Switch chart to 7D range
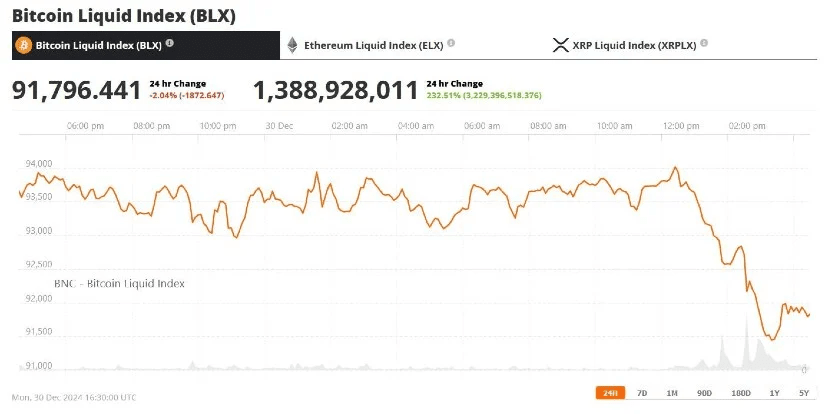The height and width of the screenshot is (414, 825). (x=642, y=391)
